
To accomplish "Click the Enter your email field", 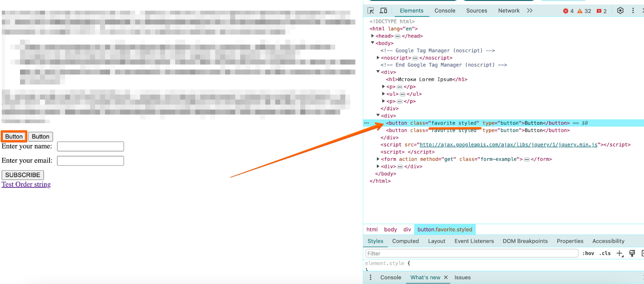I will pyautogui.click(x=91, y=161).
